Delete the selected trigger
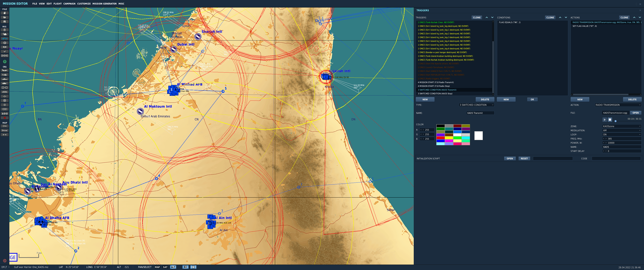 click(485, 99)
